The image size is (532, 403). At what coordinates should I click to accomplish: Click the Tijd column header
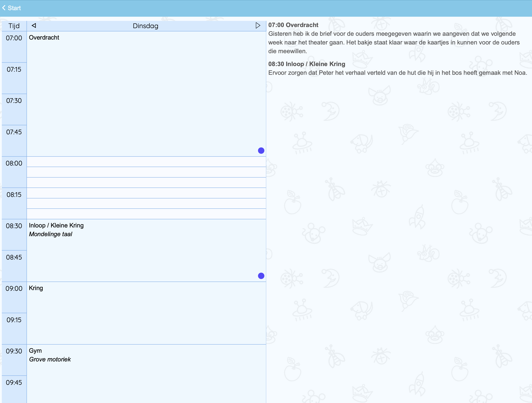point(14,26)
